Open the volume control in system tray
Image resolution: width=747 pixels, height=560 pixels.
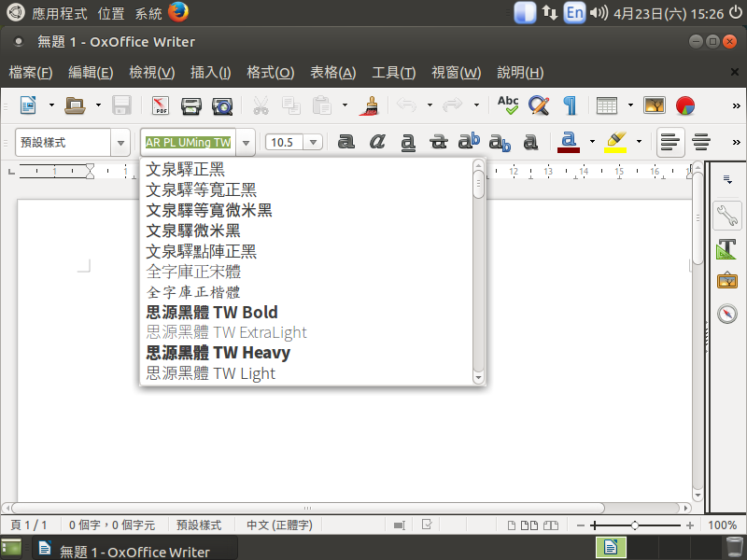click(x=599, y=13)
